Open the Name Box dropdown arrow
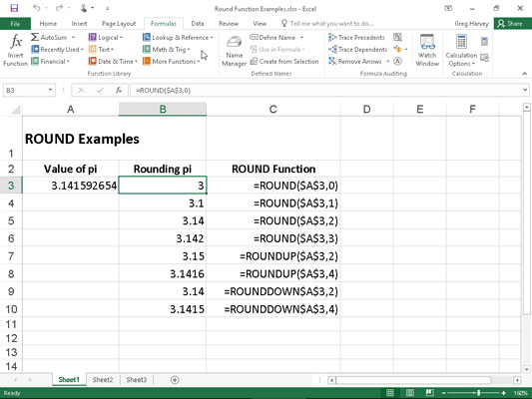This screenshot has width=532, height=399. pyautogui.click(x=50, y=90)
